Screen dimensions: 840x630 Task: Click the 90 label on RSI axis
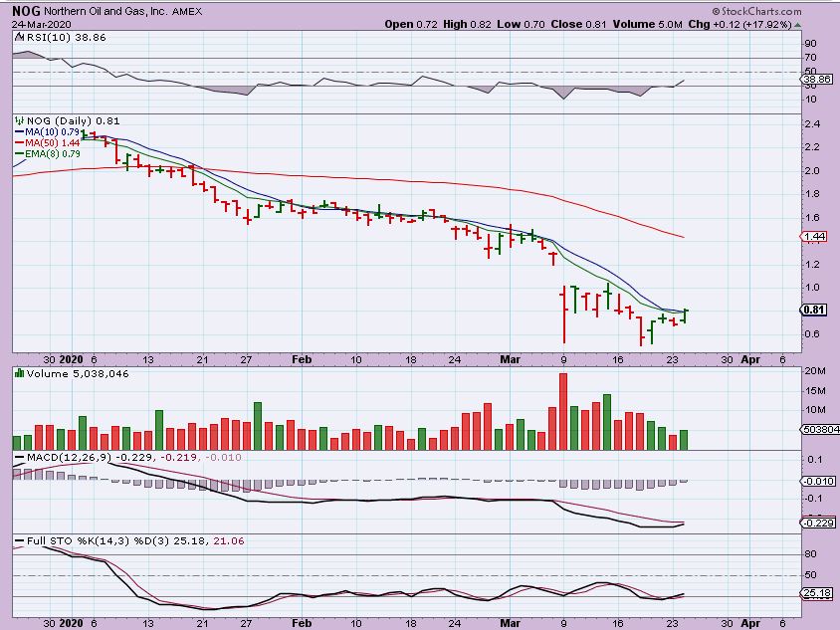pyautogui.click(x=810, y=44)
